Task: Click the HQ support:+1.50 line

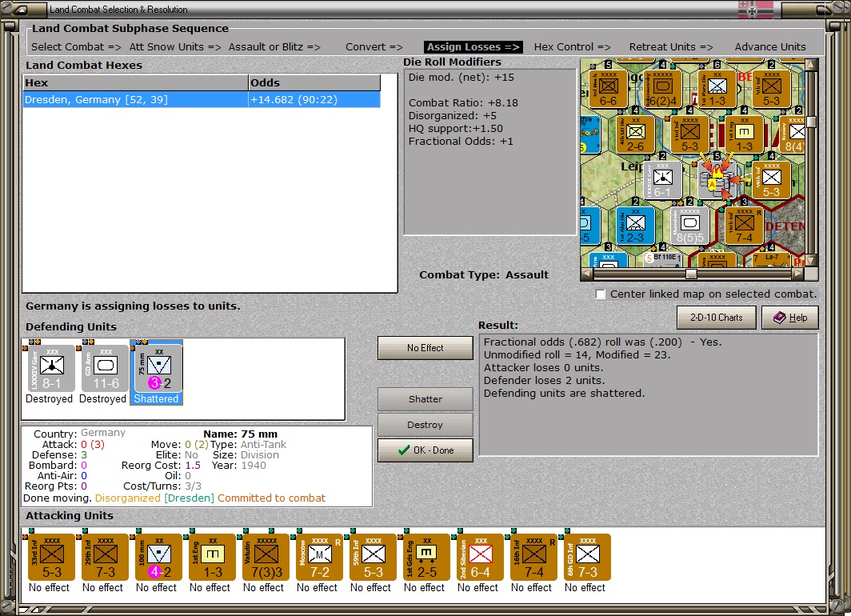Action: (455, 129)
